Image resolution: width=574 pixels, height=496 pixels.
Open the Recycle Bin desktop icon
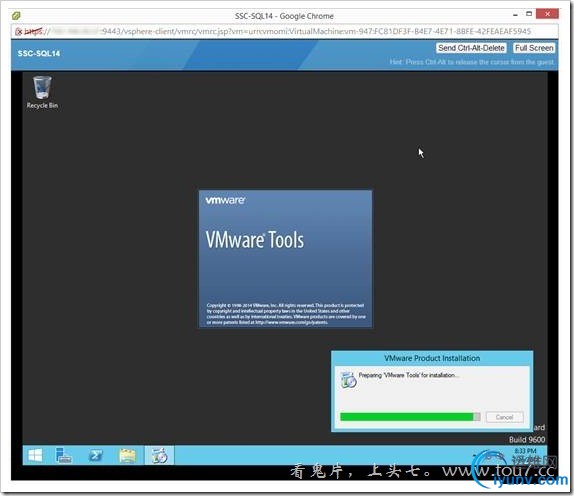pos(42,92)
